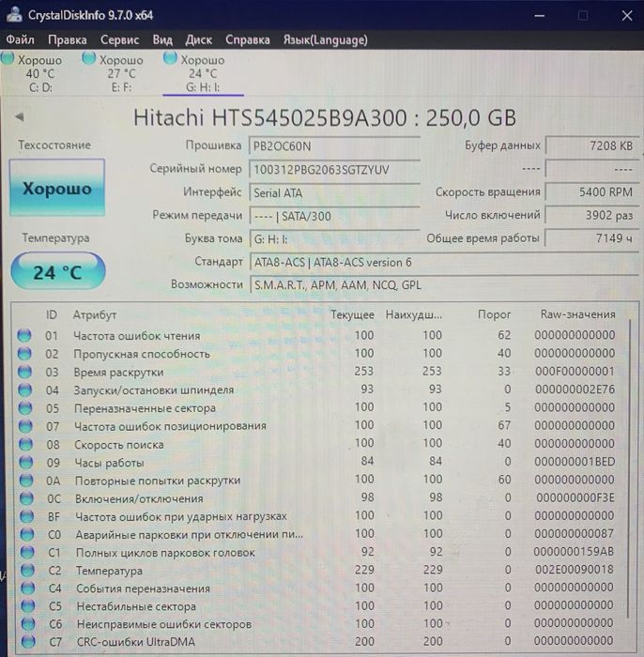Click the Порог column header

(494, 314)
